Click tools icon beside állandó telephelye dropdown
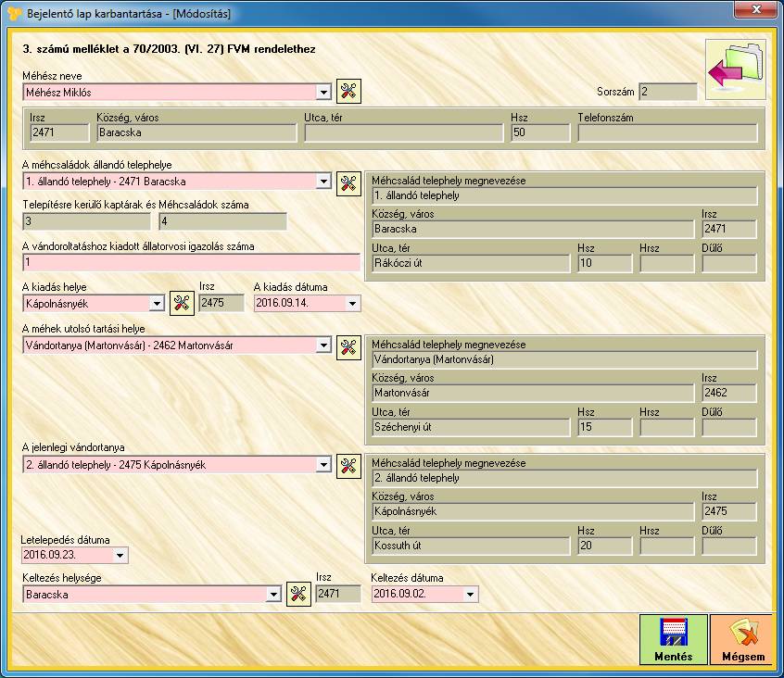Image resolution: width=784 pixels, height=678 pixels. click(348, 182)
